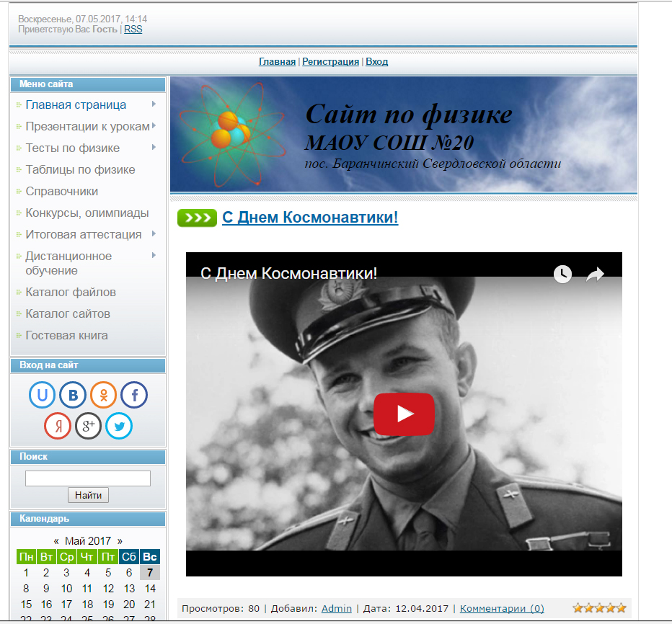672x624 pixels.
Task: Open the RSS feed link
Action: pos(133,29)
